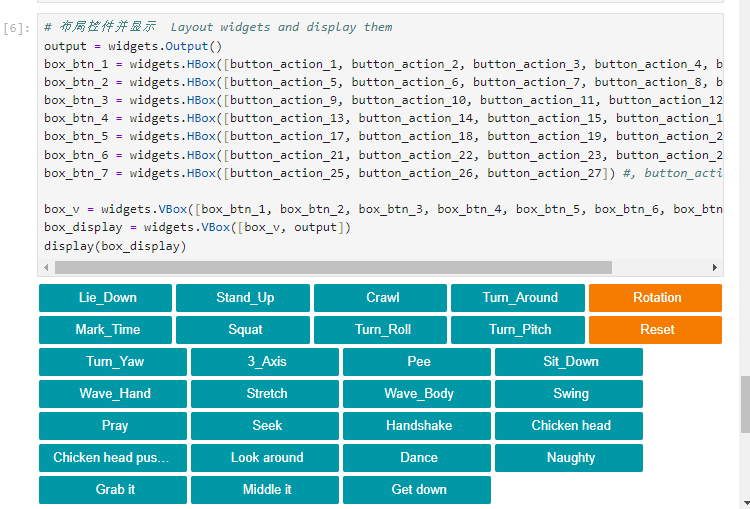Click the 3_Axis button
The width and height of the screenshot is (750, 509).
(265, 362)
